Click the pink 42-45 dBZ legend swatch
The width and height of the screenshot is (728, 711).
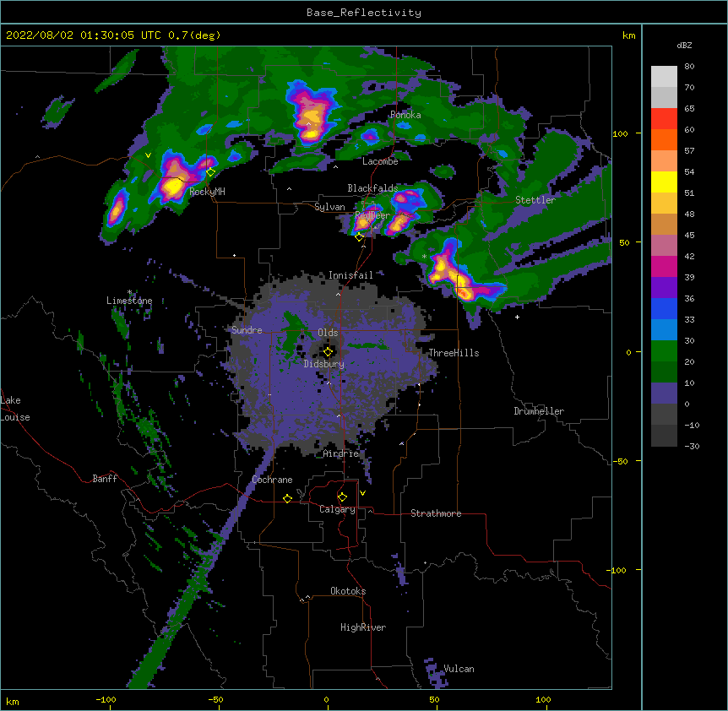[x=664, y=246]
